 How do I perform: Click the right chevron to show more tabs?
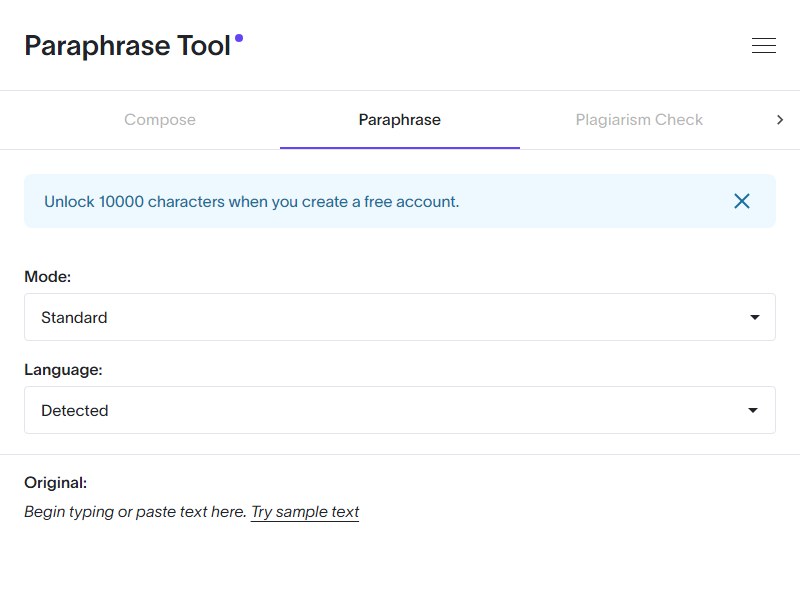pyautogui.click(x=780, y=120)
